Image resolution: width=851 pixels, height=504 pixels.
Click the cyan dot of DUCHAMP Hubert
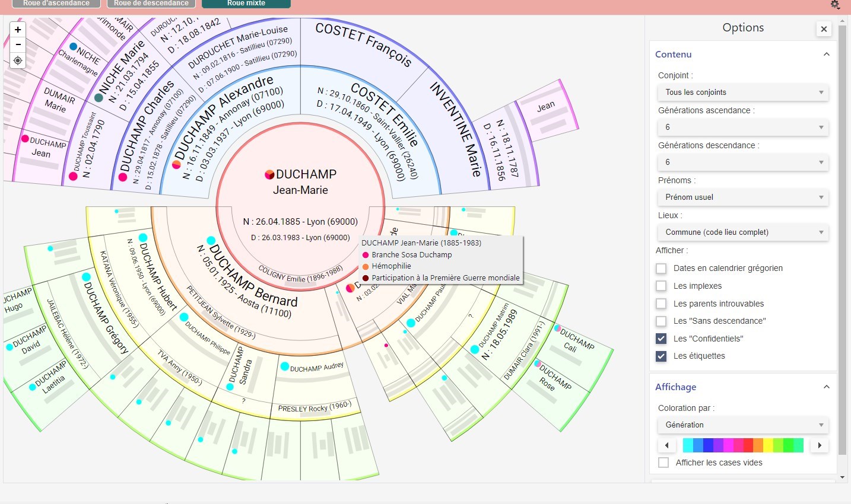click(143, 238)
